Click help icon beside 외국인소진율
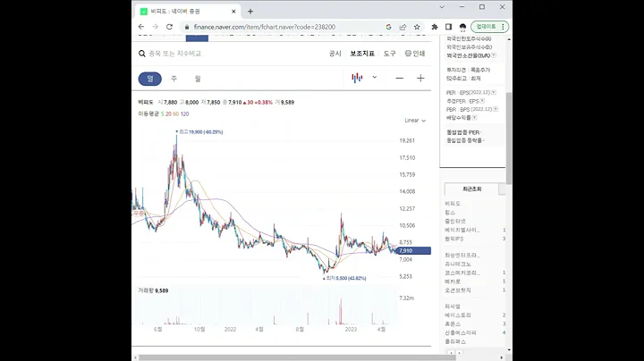Viewport: 644px width, 361px height. (x=494, y=55)
